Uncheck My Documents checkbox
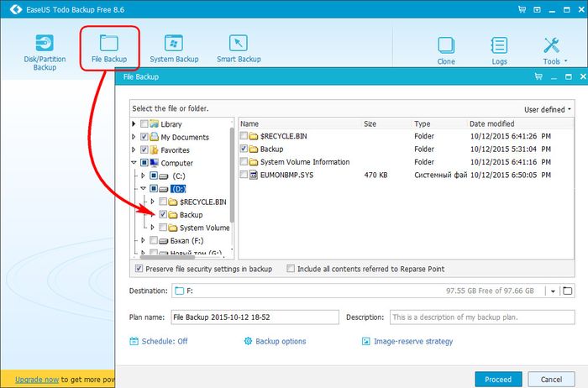The height and width of the screenshot is (388, 588). click(x=144, y=137)
